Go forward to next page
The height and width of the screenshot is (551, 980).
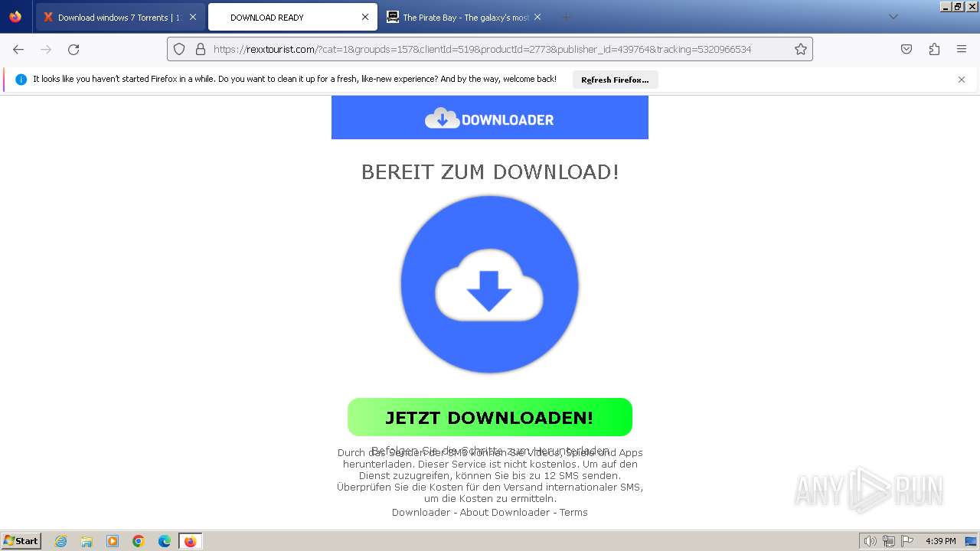[46, 49]
